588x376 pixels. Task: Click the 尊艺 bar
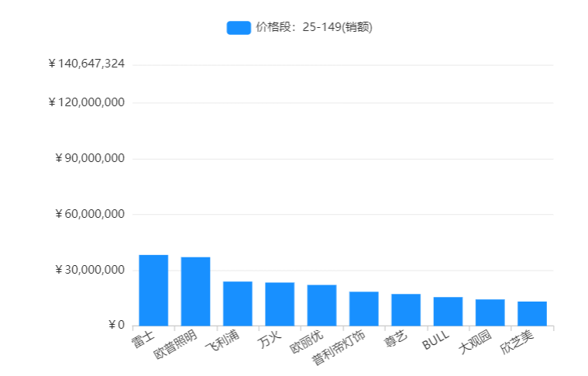tap(406, 309)
